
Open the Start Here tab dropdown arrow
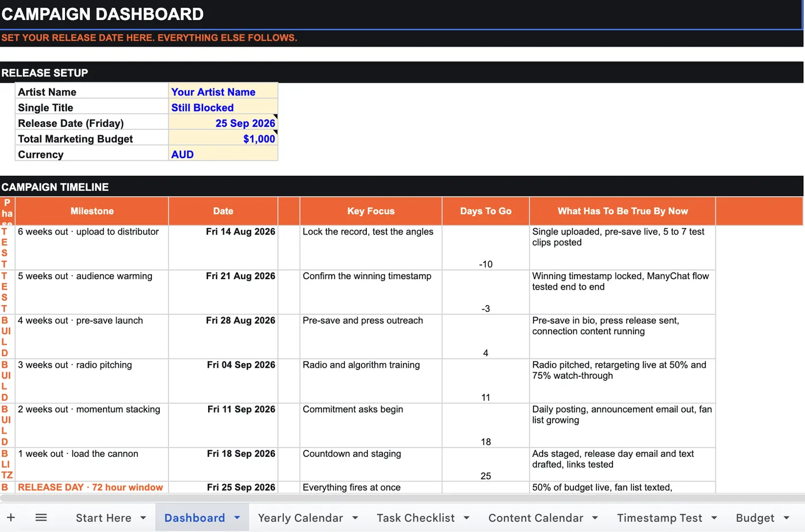click(143, 518)
